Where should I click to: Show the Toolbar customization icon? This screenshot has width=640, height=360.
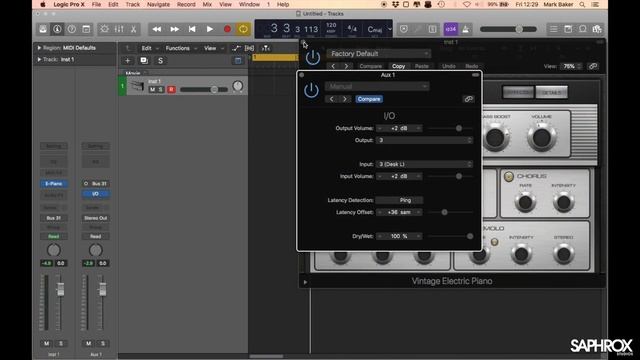[x=86, y=29]
